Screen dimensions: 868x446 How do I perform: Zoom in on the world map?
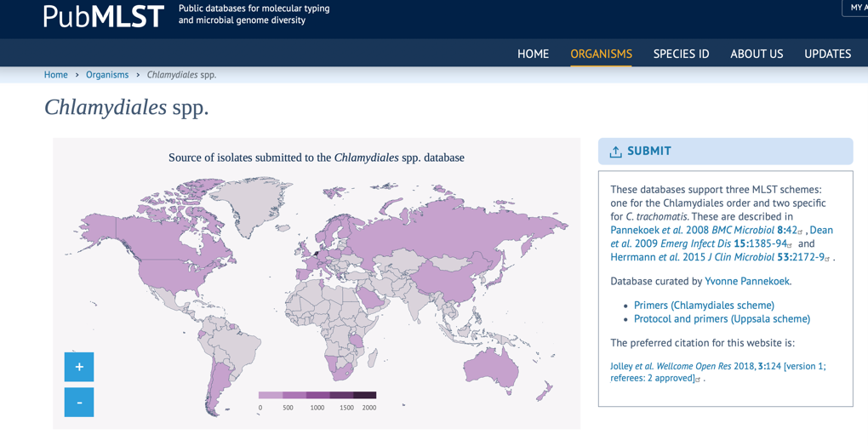point(79,367)
